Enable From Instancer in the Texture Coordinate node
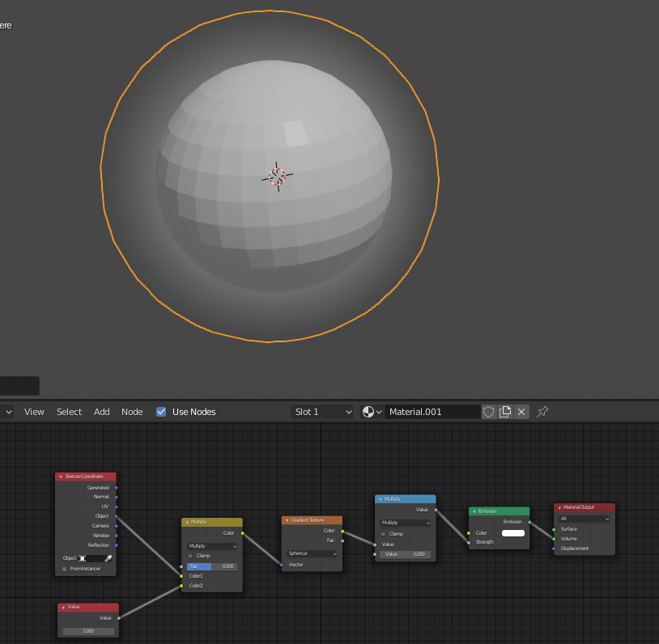Image resolution: width=659 pixels, height=644 pixels. click(x=63, y=568)
